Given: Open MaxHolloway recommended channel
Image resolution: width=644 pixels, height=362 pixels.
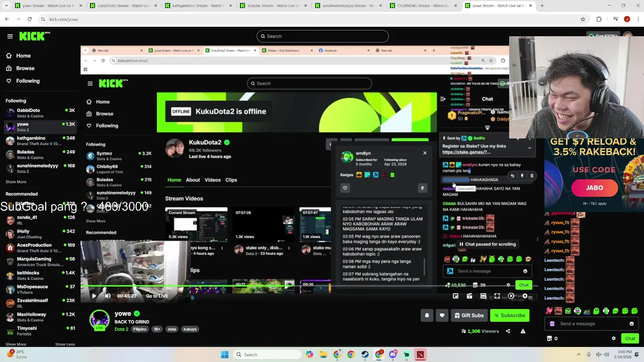Looking at the screenshot, I should coord(39,317).
